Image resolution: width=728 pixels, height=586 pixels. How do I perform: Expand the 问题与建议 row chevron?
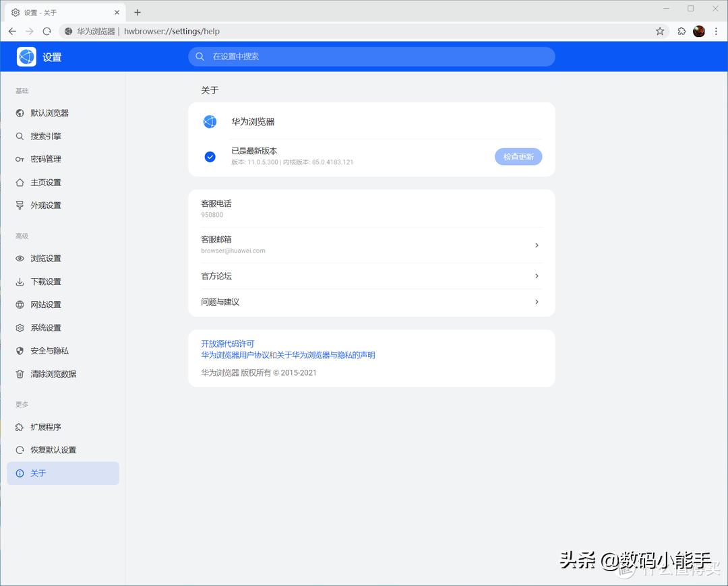point(537,302)
